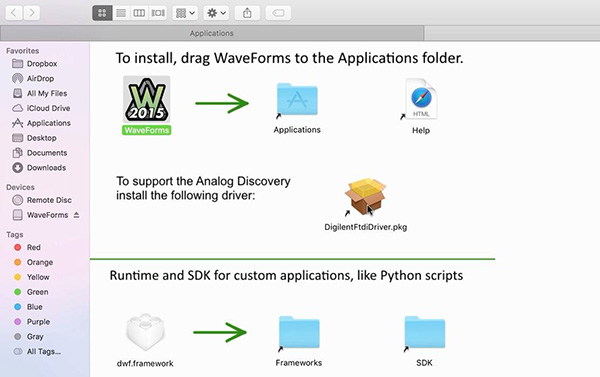Go back with the Finder back arrow

pyautogui.click(x=13, y=13)
